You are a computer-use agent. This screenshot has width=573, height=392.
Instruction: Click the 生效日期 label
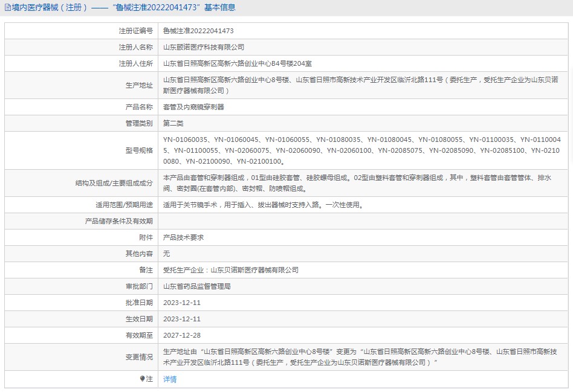(x=139, y=319)
